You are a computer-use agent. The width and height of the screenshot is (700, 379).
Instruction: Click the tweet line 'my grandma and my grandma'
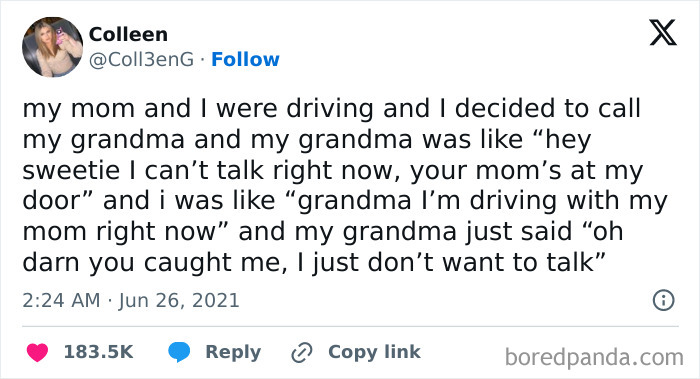pyautogui.click(x=307, y=139)
